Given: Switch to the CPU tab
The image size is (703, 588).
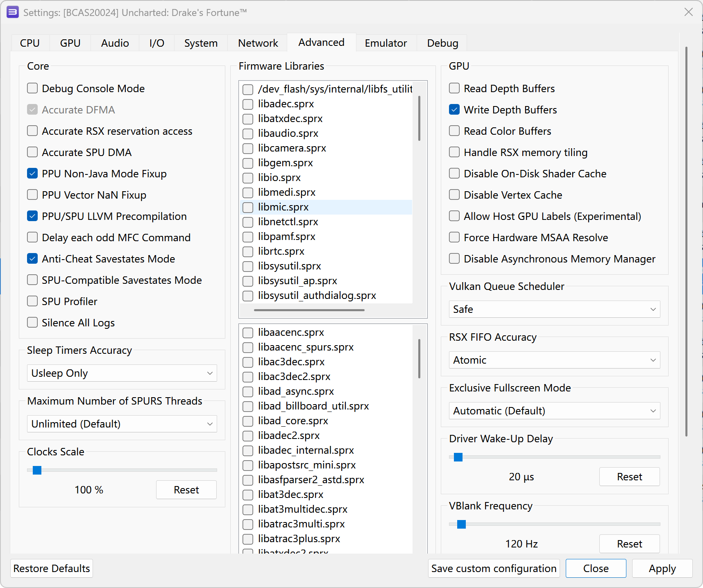Looking at the screenshot, I should (x=30, y=43).
